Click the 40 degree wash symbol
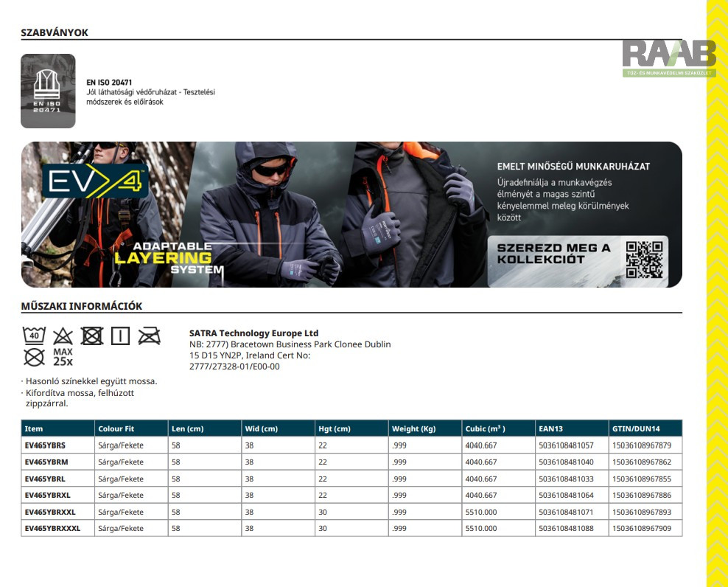 [34, 336]
